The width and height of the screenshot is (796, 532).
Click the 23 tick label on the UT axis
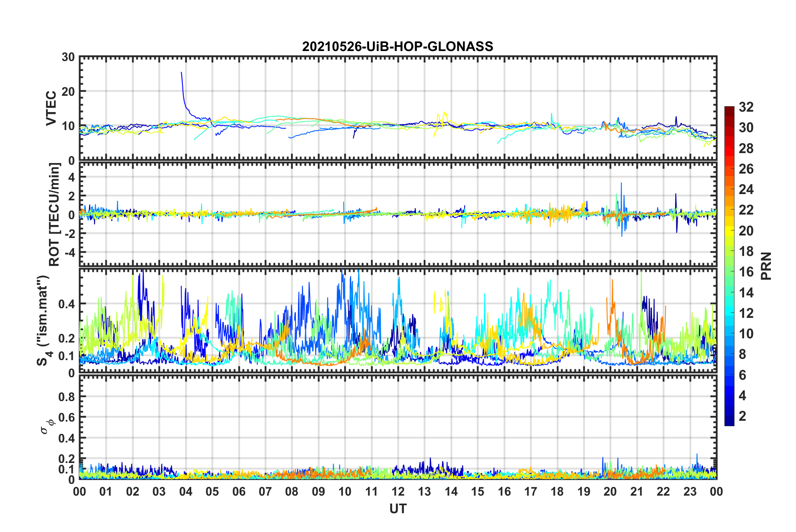[x=690, y=491]
